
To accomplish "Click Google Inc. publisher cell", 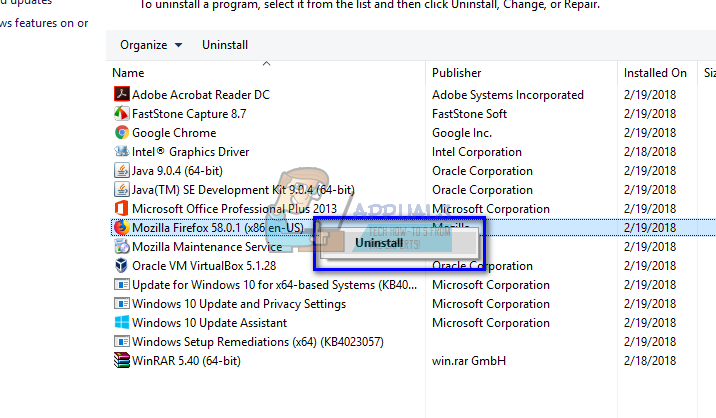I will 462,132.
